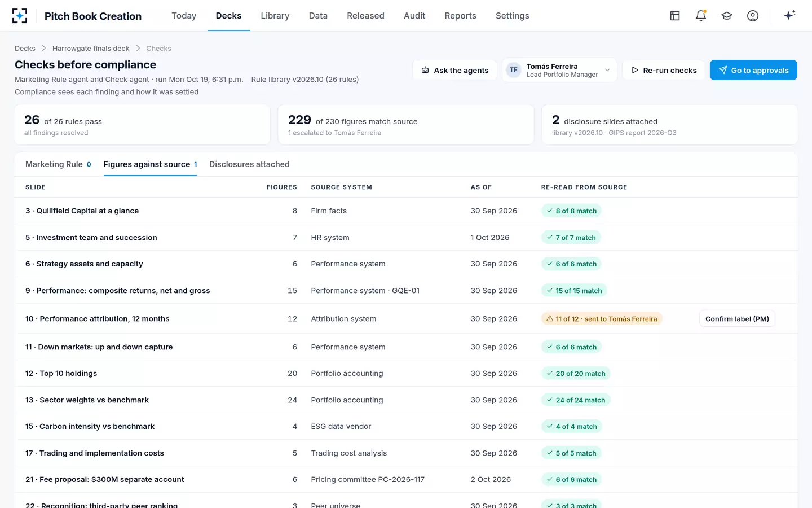Go to the Reports tab
Screen dimensions: 812x508
coord(460,16)
